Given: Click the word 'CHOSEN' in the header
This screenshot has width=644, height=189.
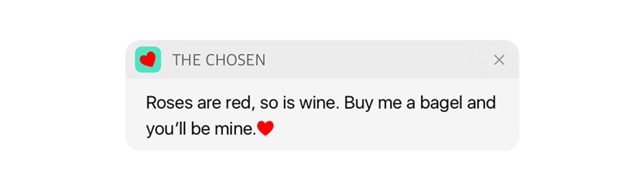Looking at the screenshot, I should pos(235,60).
